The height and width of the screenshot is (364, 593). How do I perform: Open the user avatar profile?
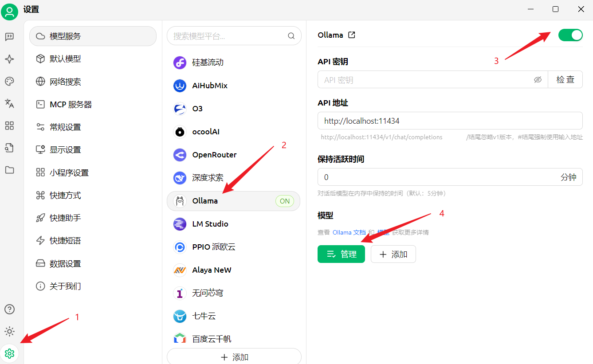coord(9,12)
